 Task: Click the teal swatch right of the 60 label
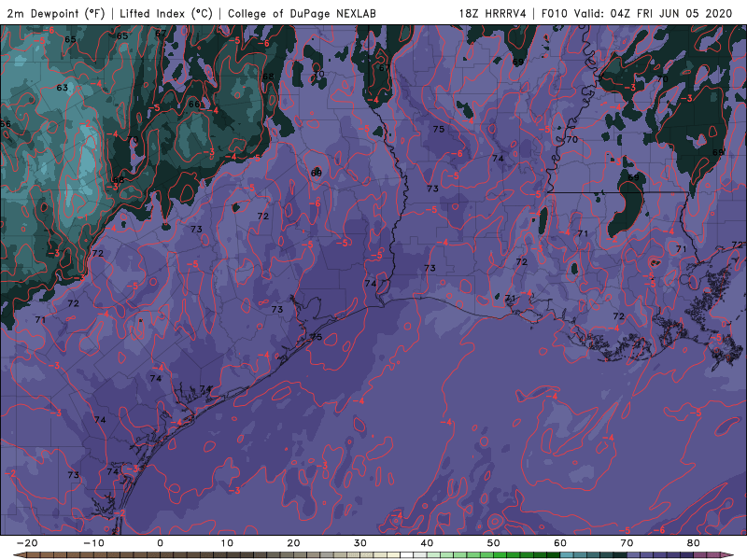point(567,554)
